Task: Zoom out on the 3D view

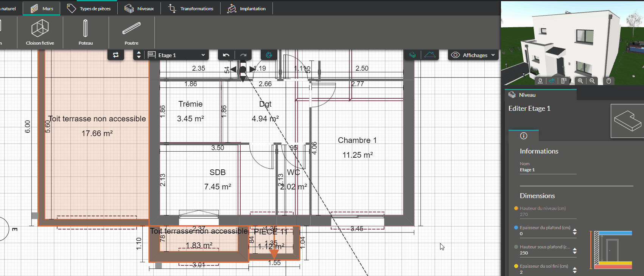Action: 592,81
